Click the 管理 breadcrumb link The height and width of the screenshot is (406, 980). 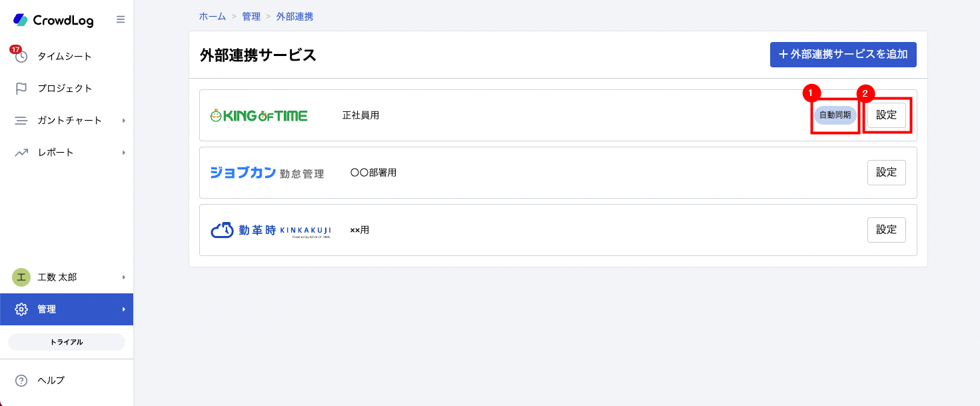click(x=251, y=17)
